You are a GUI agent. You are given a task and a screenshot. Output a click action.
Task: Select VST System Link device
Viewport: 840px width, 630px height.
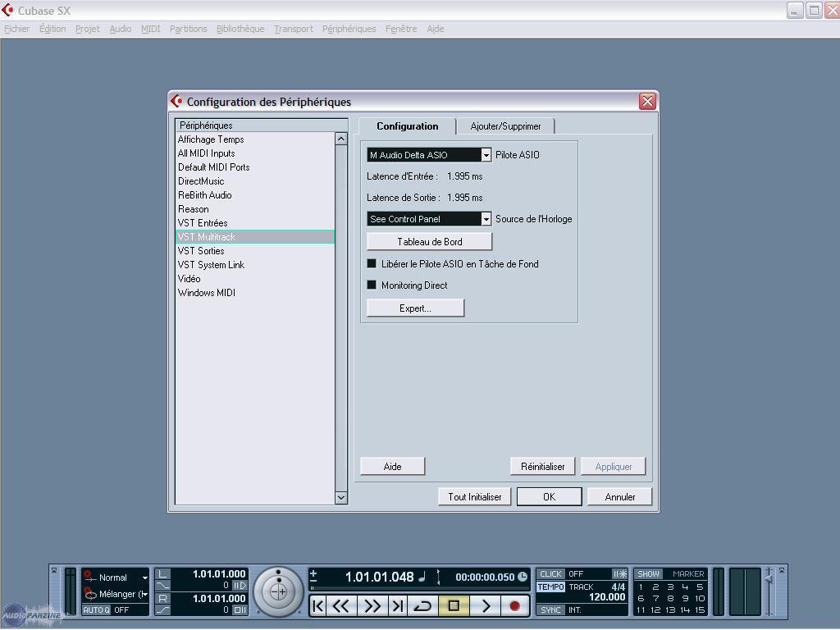pyautogui.click(x=255, y=265)
